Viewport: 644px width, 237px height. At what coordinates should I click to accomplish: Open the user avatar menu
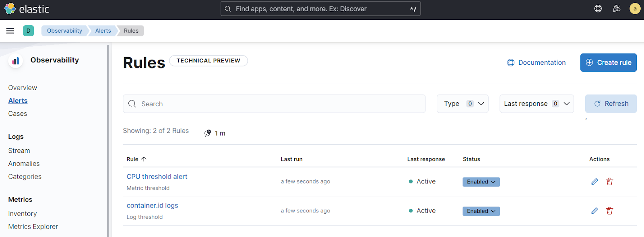[635, 8]
